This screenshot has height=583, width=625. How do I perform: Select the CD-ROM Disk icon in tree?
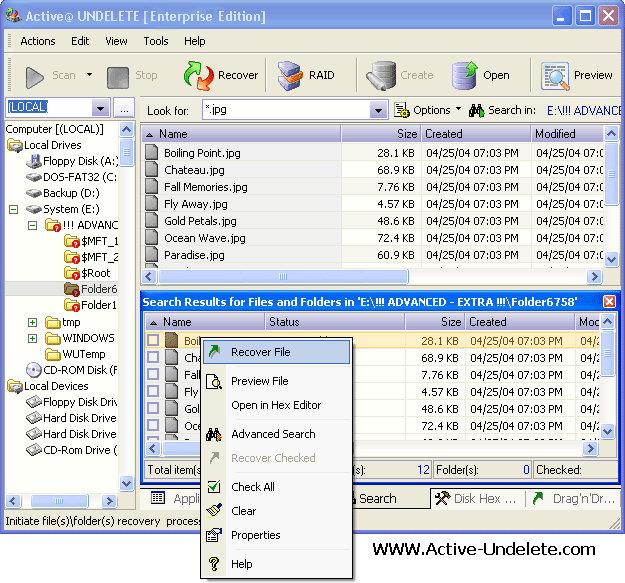coord(34,370)
